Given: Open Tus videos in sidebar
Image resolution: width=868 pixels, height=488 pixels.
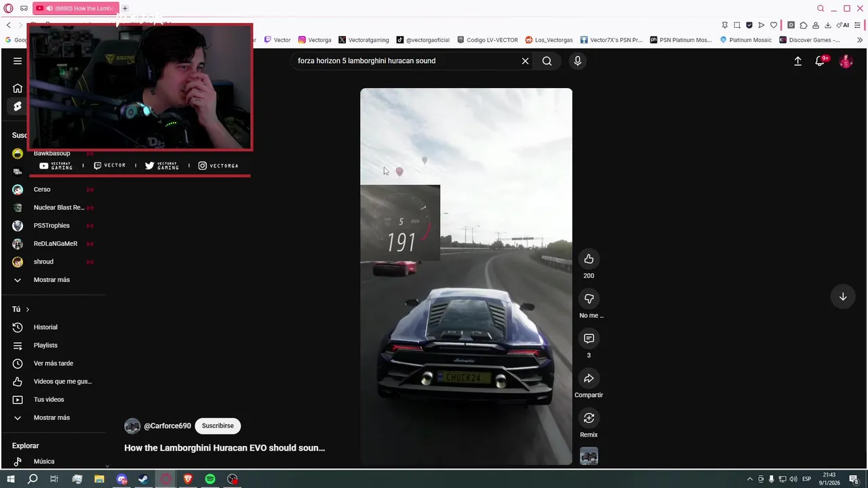Looking at the screenshot, I should (x=49, y=400).
